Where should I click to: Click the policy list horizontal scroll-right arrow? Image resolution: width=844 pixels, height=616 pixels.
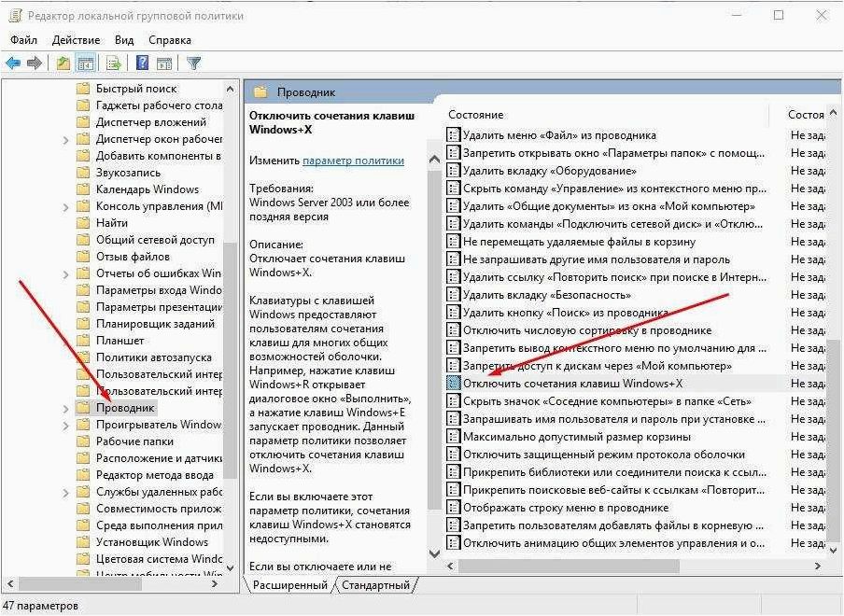pos(818,566)
